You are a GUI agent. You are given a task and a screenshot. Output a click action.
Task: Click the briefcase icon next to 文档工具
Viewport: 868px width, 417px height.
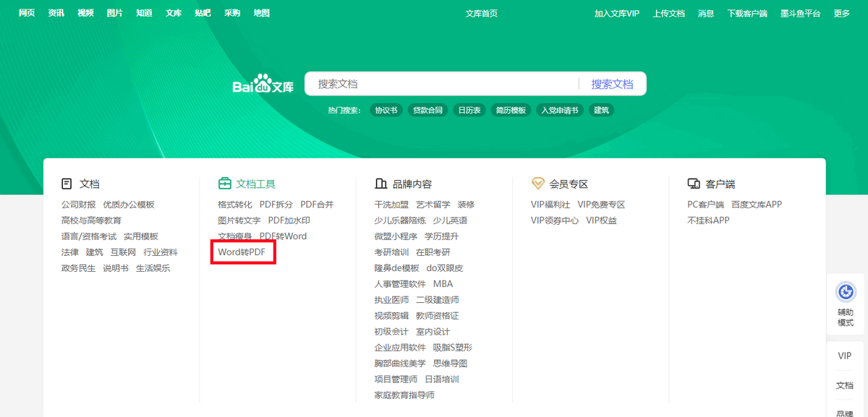tap(226, 184)
